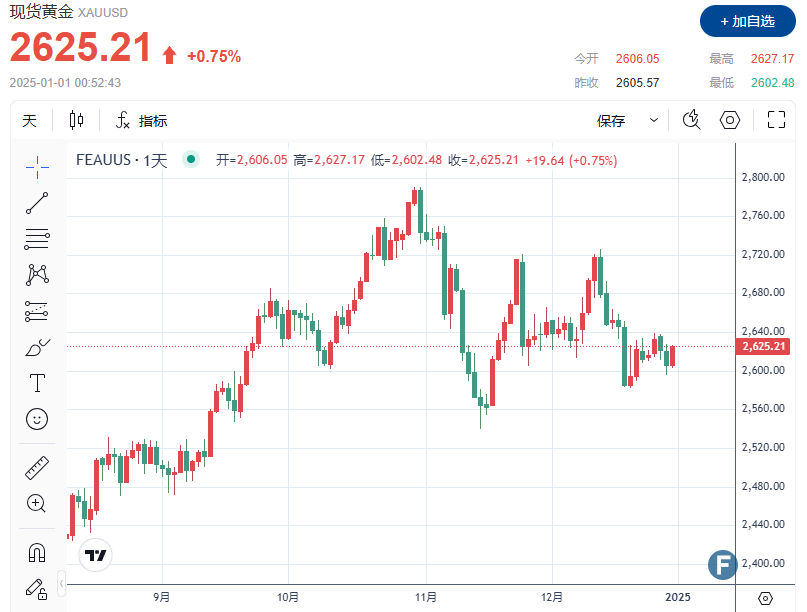Expand the 保存 dropdown arrow
The image size is (807, 612).
click(x=654, y=121)
